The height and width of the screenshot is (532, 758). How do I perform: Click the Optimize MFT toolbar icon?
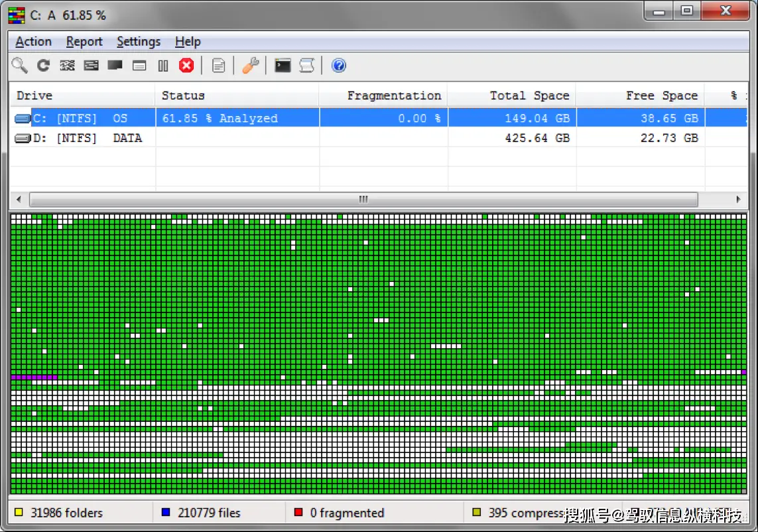[x=139, y=66]
